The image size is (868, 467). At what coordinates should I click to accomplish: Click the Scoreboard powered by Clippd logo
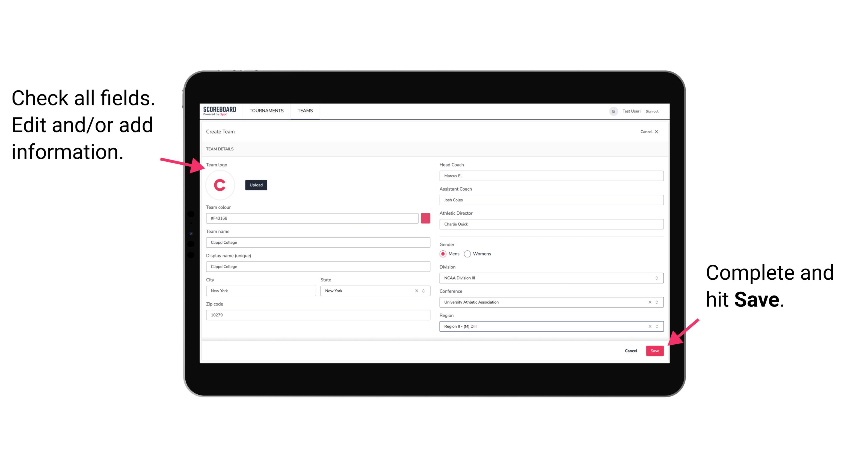[x=220, y=112]
